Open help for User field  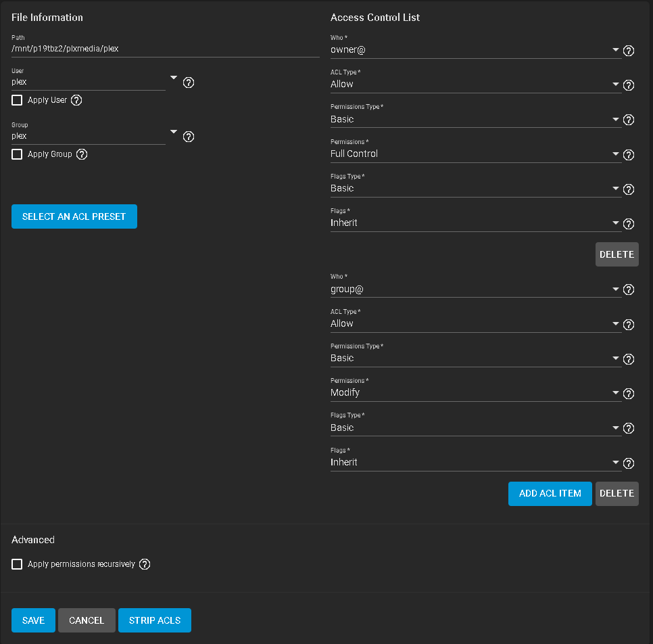[189, 83]
